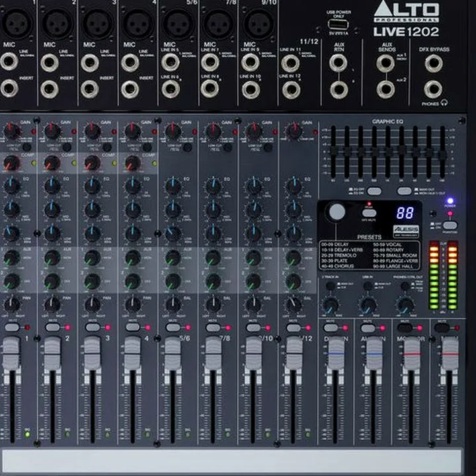476x476 pixels.
Task: Select the channel 1 MIC XLR input
Action: 17,24
